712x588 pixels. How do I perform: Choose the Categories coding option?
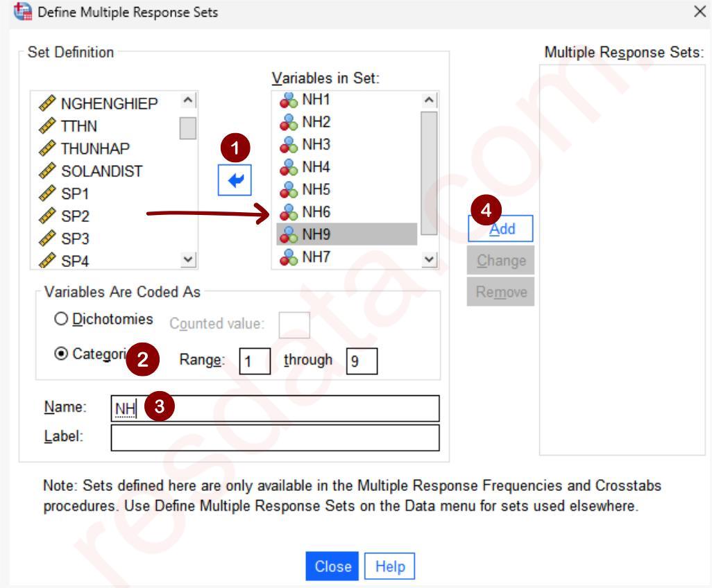pos(60,355)
